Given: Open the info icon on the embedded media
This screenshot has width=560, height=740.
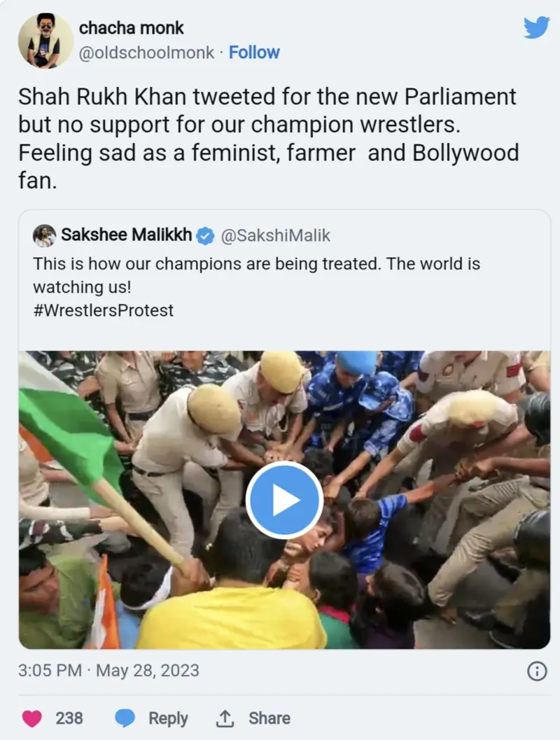Looking at the screenshot, I should coord(537,670).
